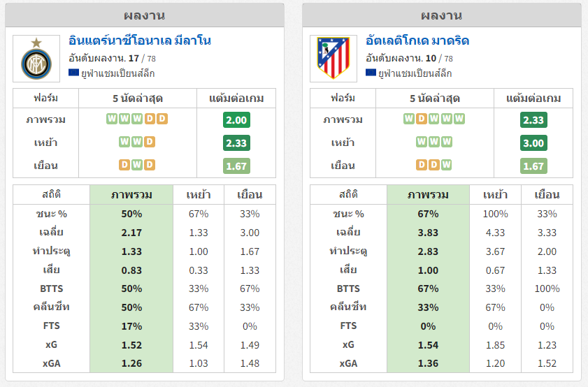Open the อินเตอร์นาซีโอนาเล มีลาโน team link
The width and height of the screenshot is (588, 387).
pos(140,41)
